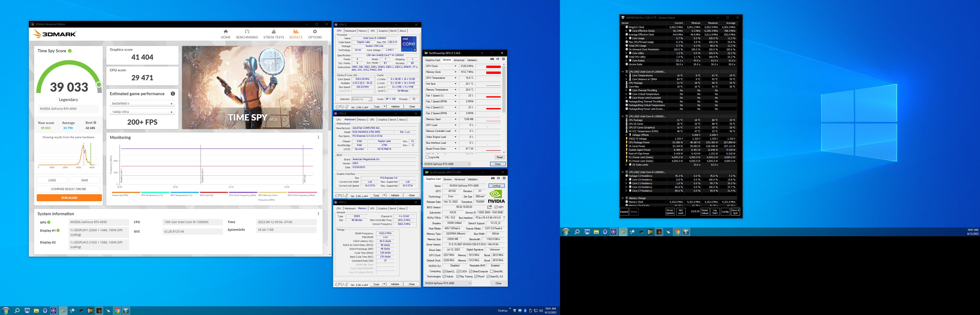Click green check beside Time Spy Score
This screenshot has width=980, height=315.
(70, 51)
